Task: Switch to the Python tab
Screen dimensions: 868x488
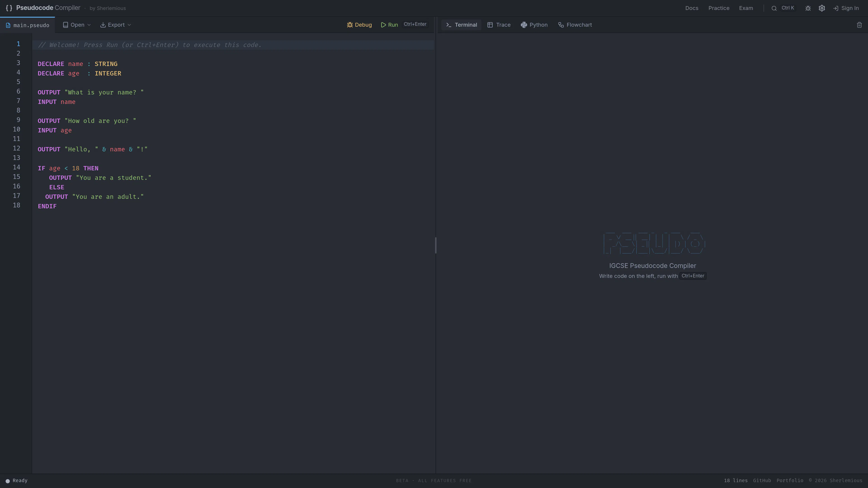Action: click(534, 25)
